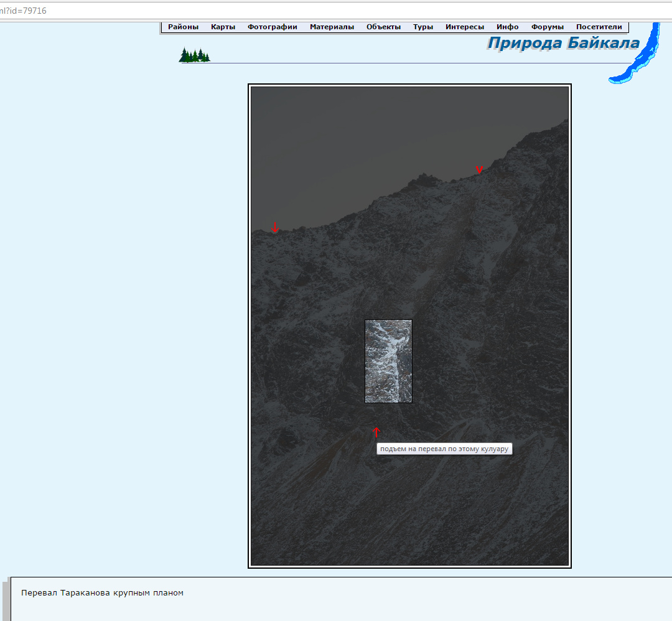The width and height of the screenshot is (672, 621).
Task: Open the Карты menu item
Action: click(x=223, y=27)
